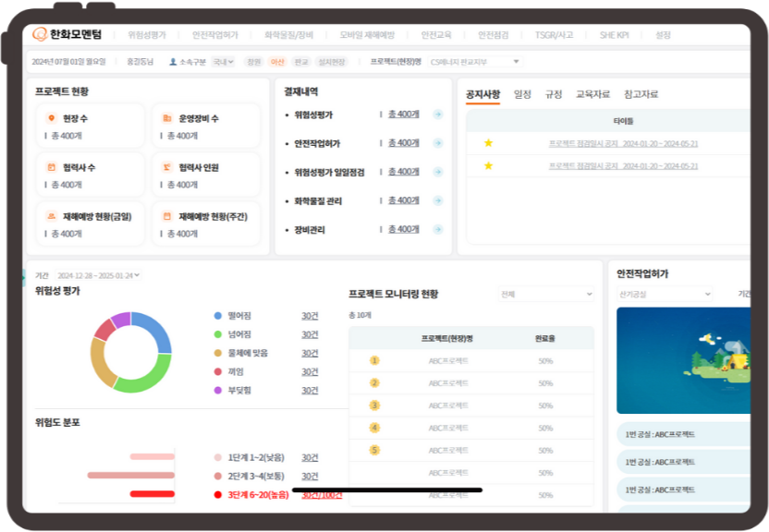This screenshot has height=532, width=769.
Task: Toggle the 창원 site filter chip
Action: click(x=253, y=62)
